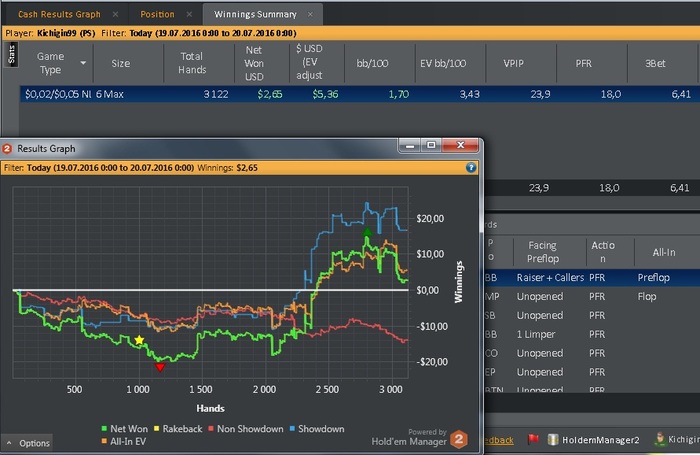Close the Cash Results Graph tab
Image resolution: width=700 pixels, height=455 pixels.
click(116, 14)
